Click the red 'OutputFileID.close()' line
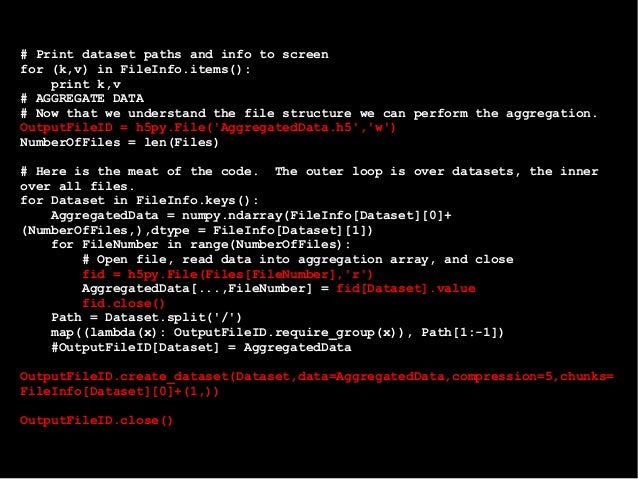The height and width of the screenshot is (479, 638). (96, 420)
